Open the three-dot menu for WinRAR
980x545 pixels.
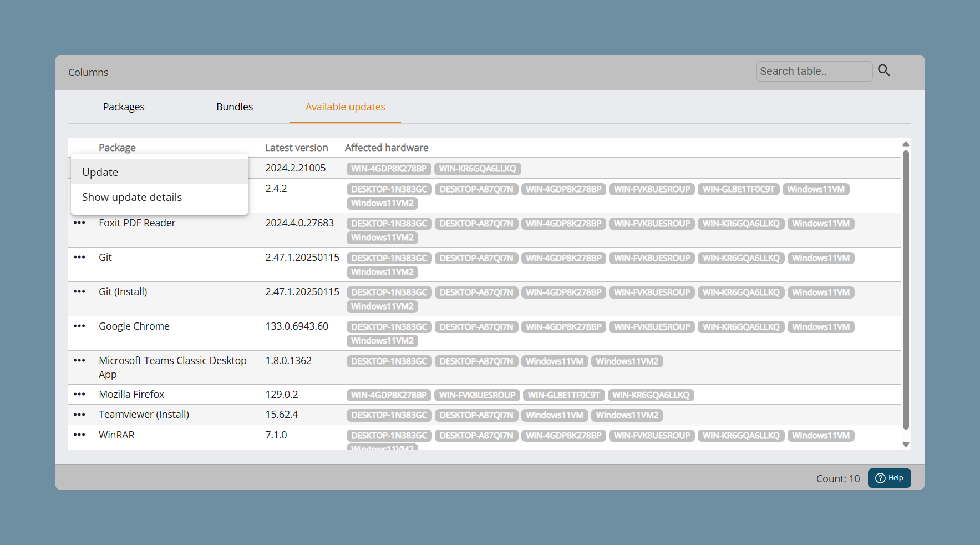pyautogui.click(x=79, y=435)
